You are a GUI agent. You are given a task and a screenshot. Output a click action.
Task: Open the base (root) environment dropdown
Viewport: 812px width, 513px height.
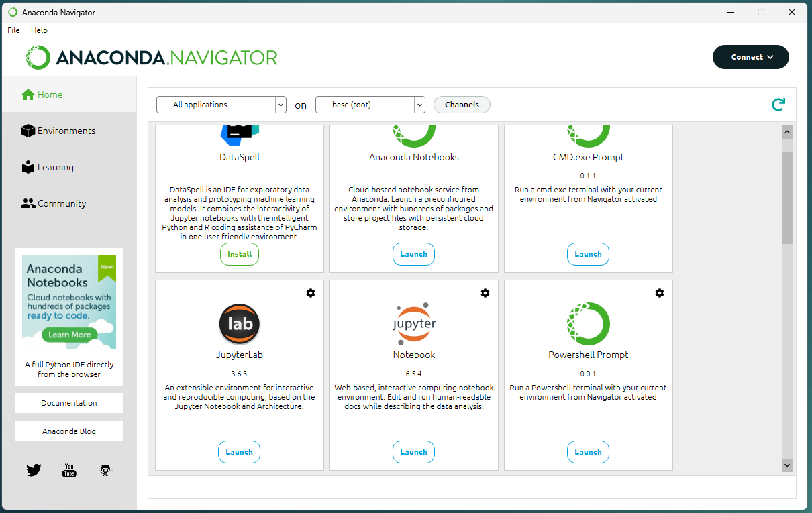[370, 105]
